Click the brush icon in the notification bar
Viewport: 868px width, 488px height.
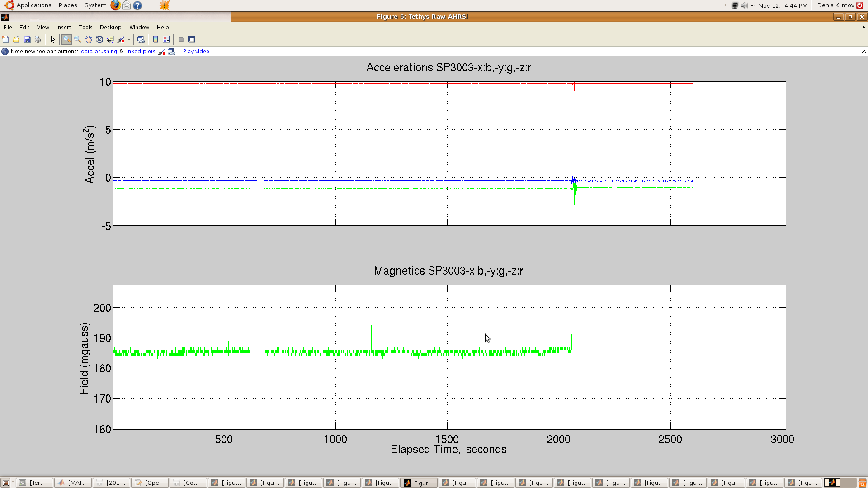click(162, 52)
